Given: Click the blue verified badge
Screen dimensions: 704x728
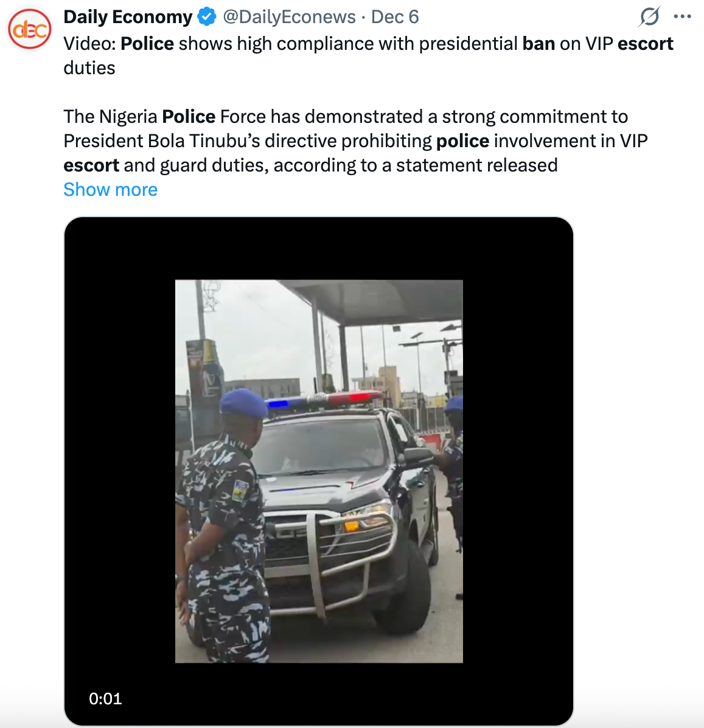Looking at the screenshot, I should (207, 17).
